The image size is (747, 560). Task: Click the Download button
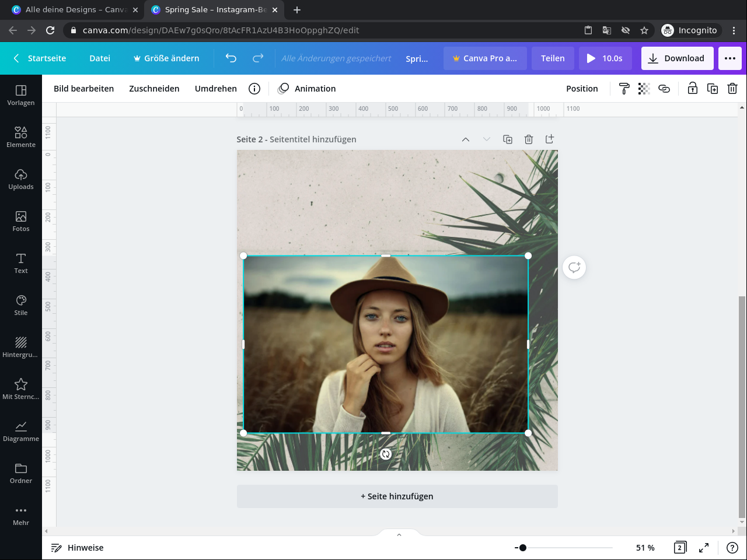click(677, 58)
